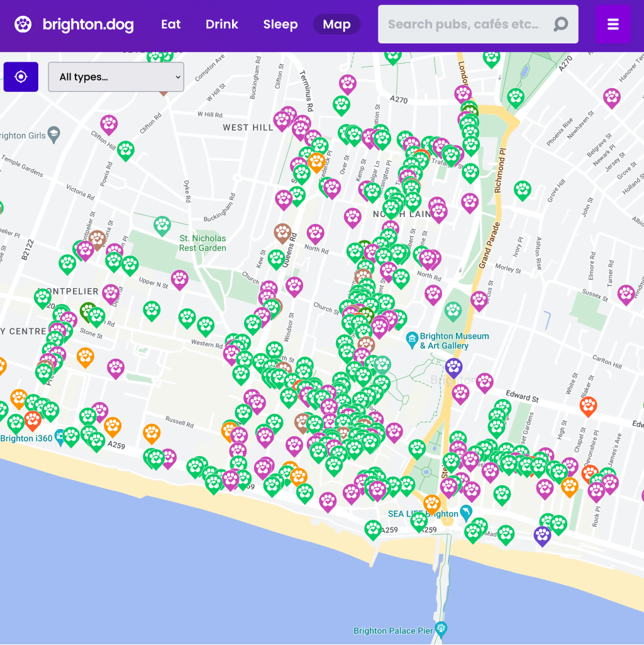Click the WEST HILL area label

coord(248,128)
